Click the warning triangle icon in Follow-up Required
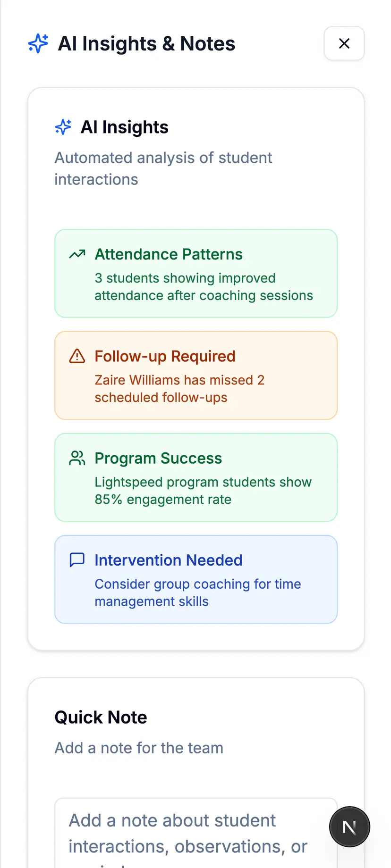Viewport: 391px width, 868px height. [77, 356]
